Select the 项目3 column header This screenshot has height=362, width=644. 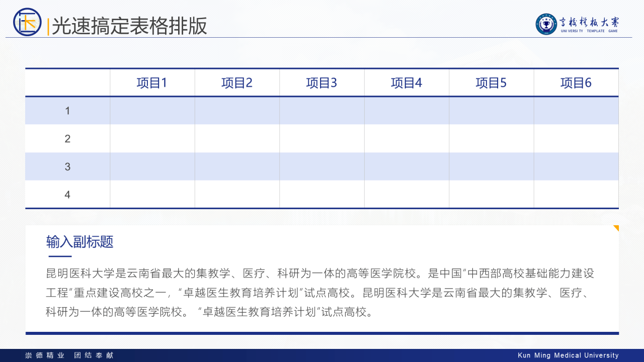coord(322,82)
